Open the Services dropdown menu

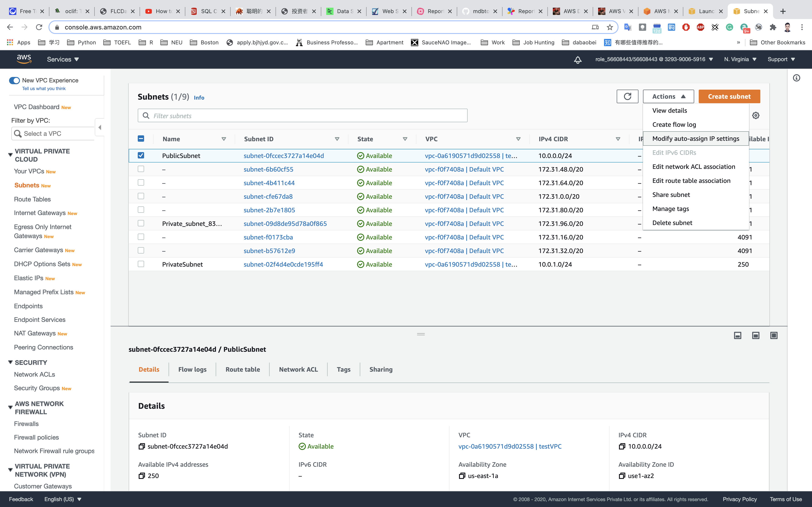click(x=63, y=59)
